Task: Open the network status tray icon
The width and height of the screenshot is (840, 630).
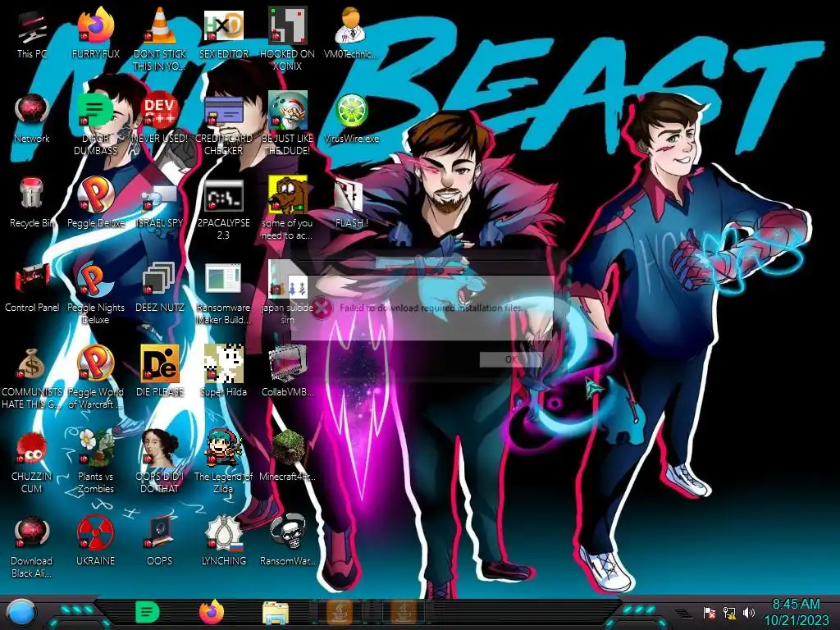Action: (x=729, y=612)
